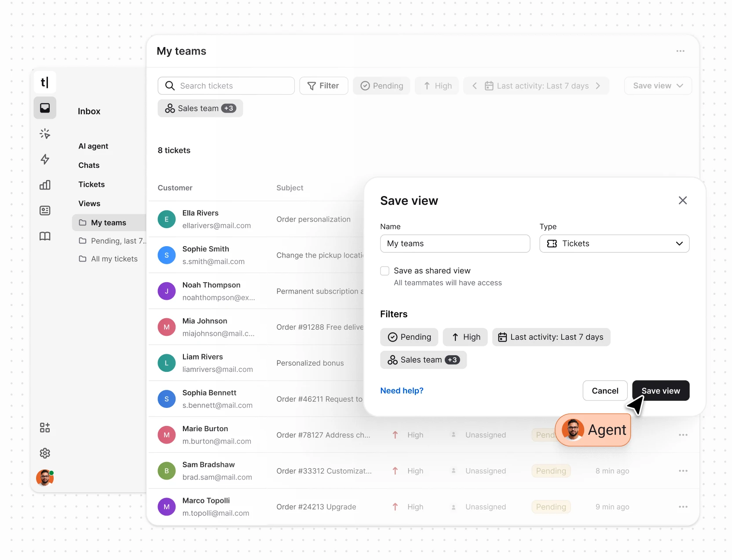Open the Inbox icon in sidebar
This screenshot has width=732, height=560.
[45, 108]
